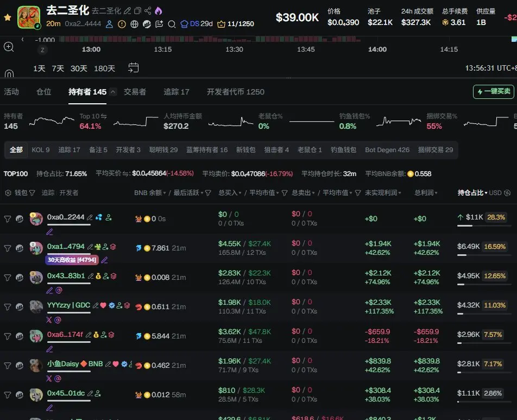517x420 pixels.
Task: Select the 7天 chart range
Action: pos(58,68)
